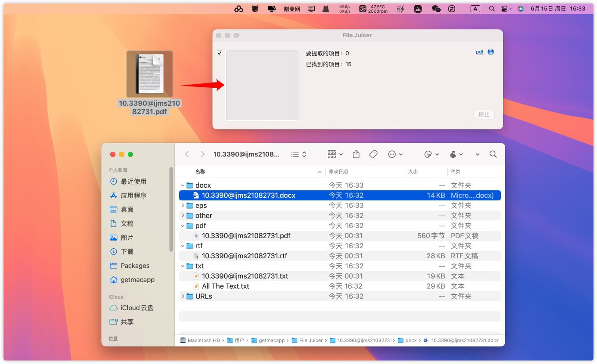
Task: Select 应用程序 in Finder sidebar
Action: tap(133, 196)
